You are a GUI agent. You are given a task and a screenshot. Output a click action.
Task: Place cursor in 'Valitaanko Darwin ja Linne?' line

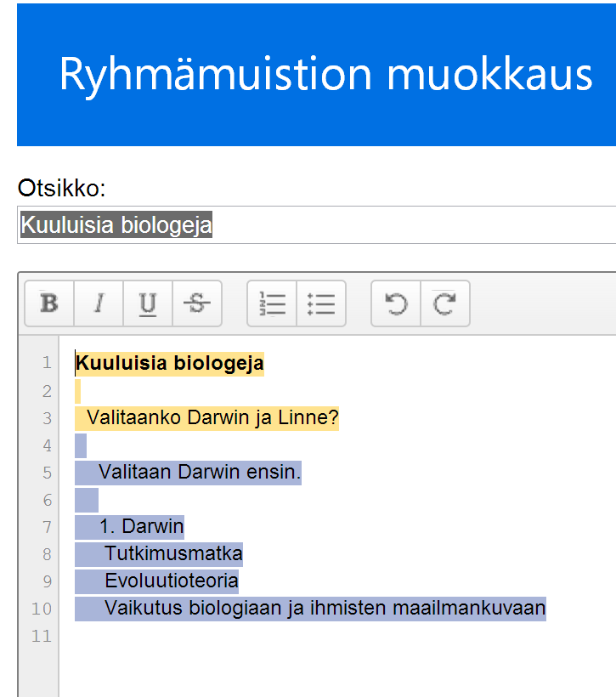212,418
